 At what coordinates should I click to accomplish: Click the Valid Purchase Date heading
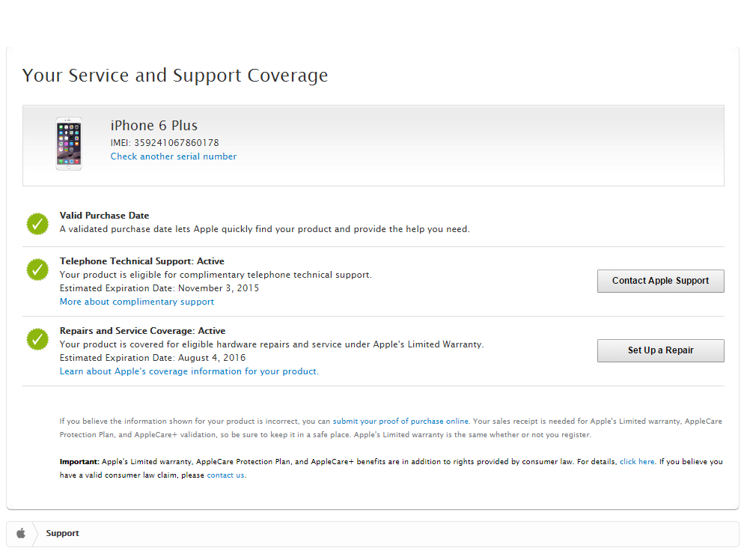[x=104, y=216]
